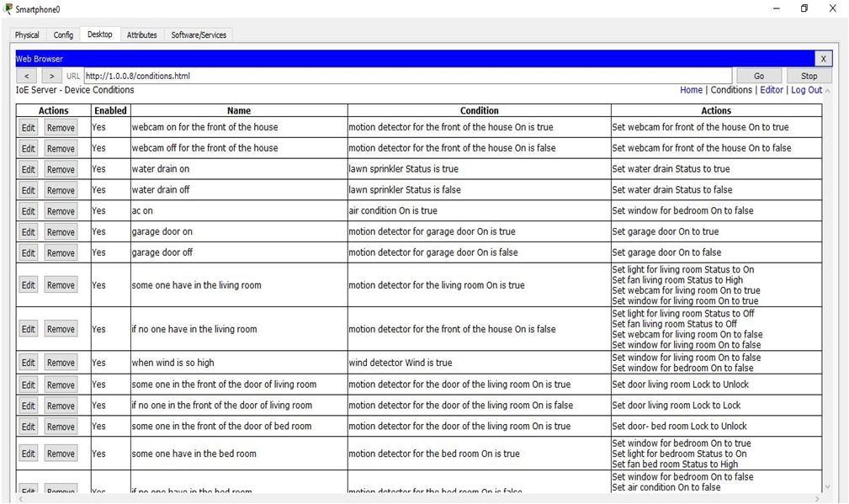The width and height of the screenshot is (849, 504).
Task: Edit the if no one have in living room rule
Action: (x=28, y=329)
